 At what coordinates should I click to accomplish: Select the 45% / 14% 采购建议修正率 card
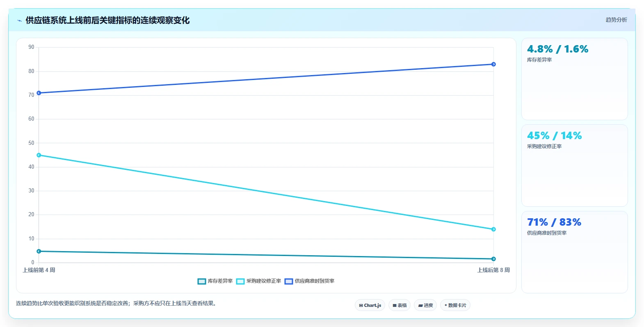(x=574, y=166)
